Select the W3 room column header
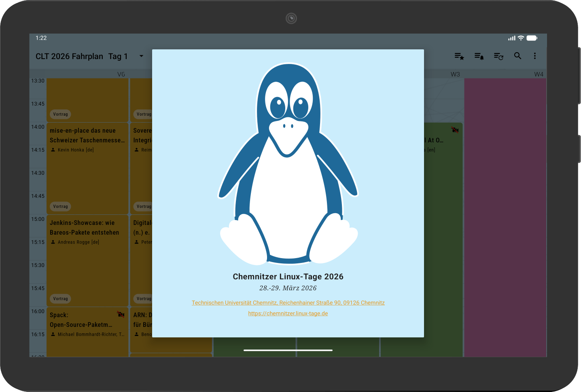Screen dimensions: 581x392 [x=455, y=74]
